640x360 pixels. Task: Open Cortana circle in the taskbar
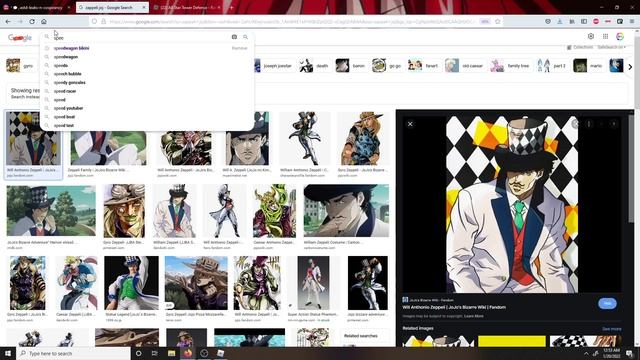138,353
